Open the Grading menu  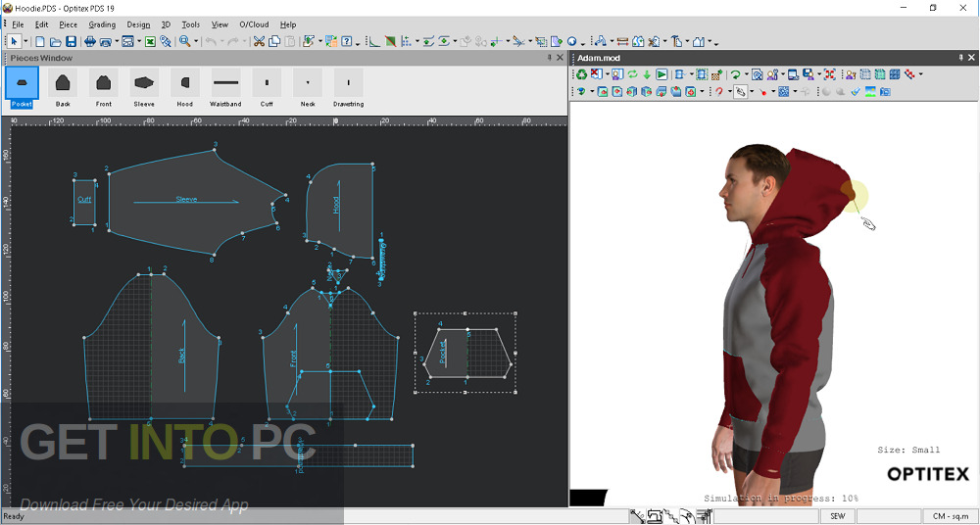pos(102,24)
